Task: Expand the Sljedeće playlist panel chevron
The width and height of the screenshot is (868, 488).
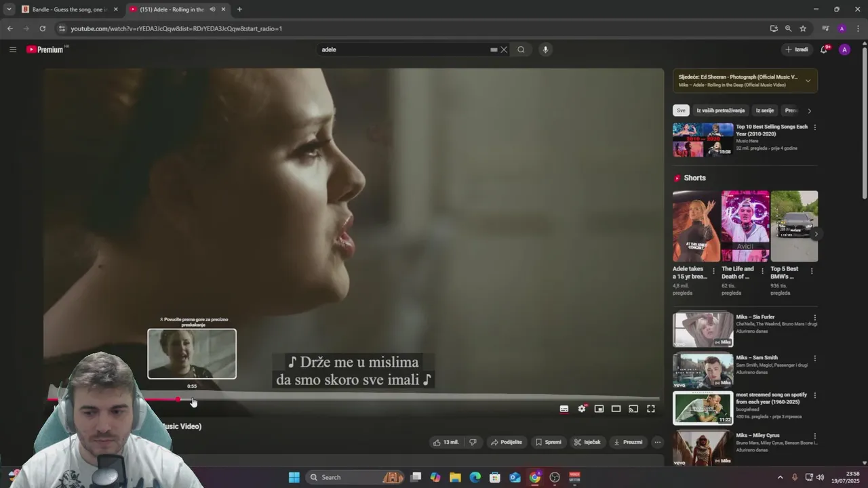Action: pos(808,81)
